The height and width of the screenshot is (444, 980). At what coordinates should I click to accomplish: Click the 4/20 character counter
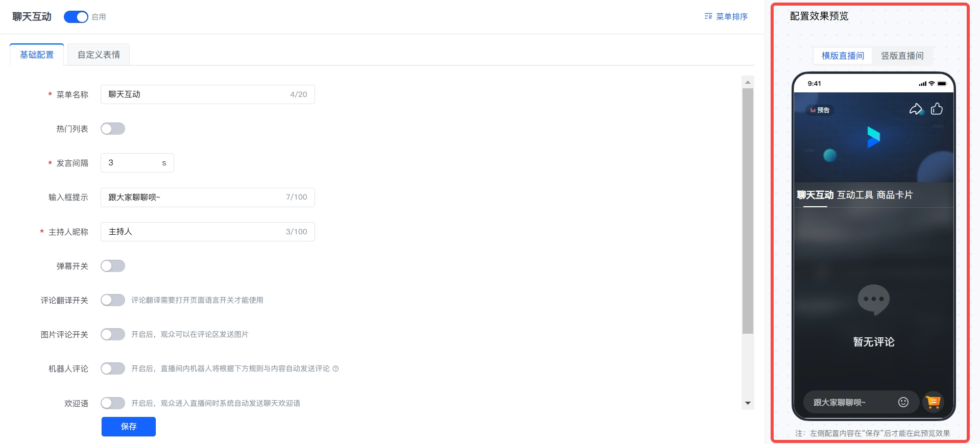coord(298,94)
